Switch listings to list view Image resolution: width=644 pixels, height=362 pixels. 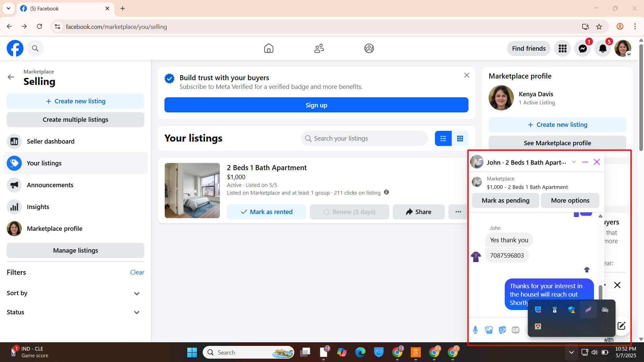pyautogui.click(x=443, y=138)
